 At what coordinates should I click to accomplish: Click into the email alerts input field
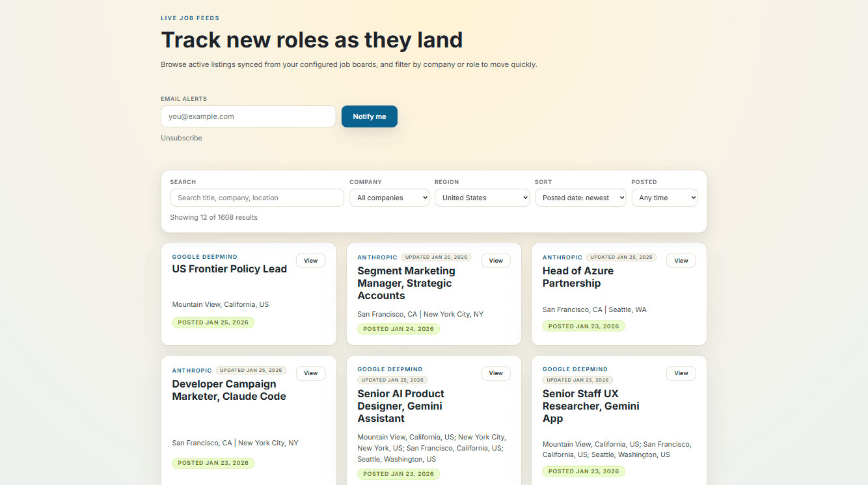tap(248, 116)
